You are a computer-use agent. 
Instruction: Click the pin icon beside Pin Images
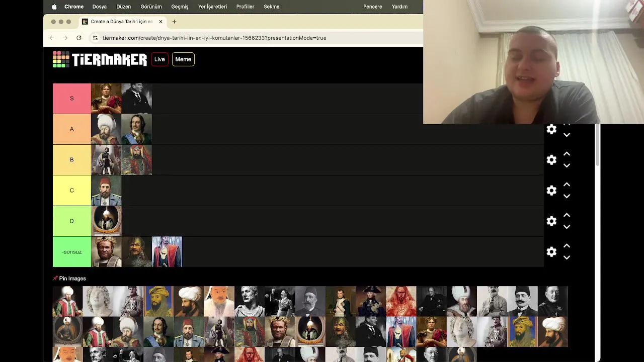pos(55,279)
